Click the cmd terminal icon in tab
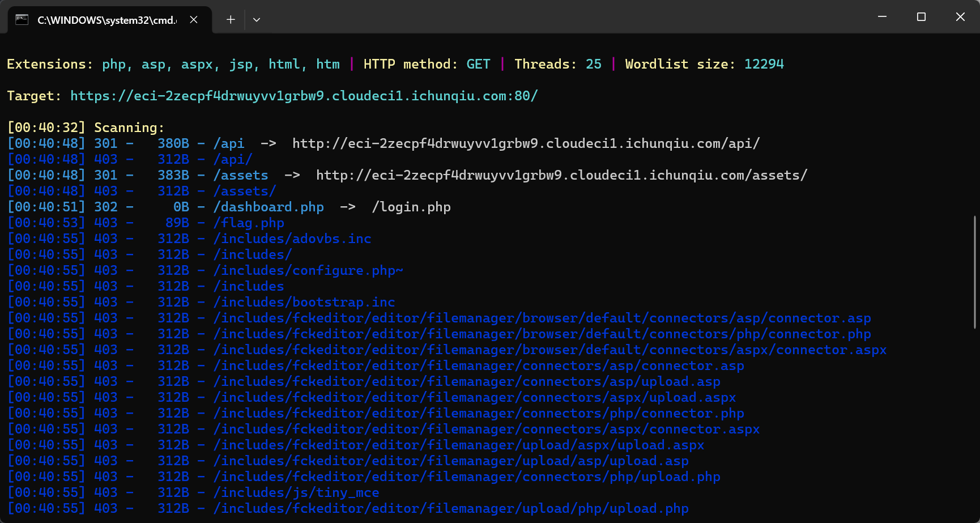 pos(22,19)
